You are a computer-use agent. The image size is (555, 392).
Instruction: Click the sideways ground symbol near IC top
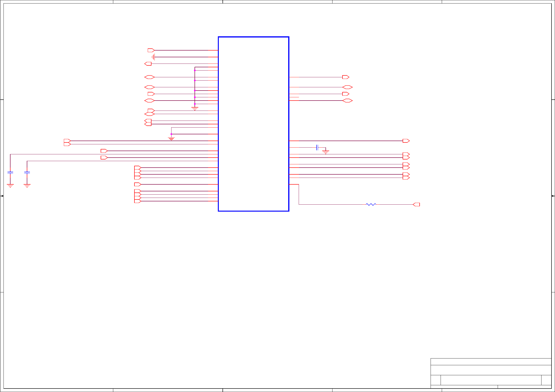tap(153, 57)
